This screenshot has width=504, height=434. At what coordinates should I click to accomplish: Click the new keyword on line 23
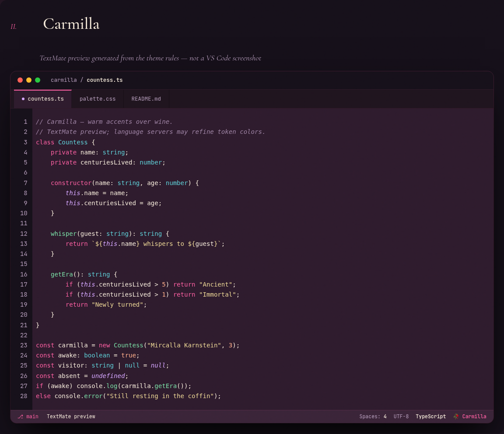104,345
